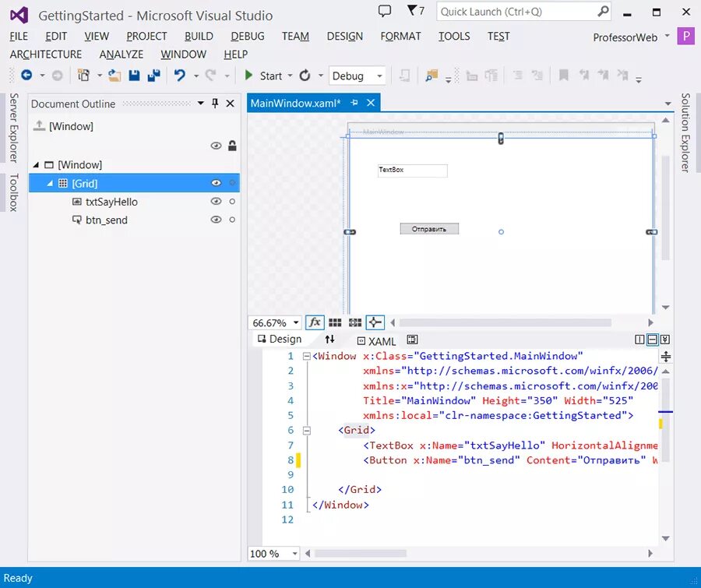
Task: Switch to vertical split view
Action: click(639, 340)
